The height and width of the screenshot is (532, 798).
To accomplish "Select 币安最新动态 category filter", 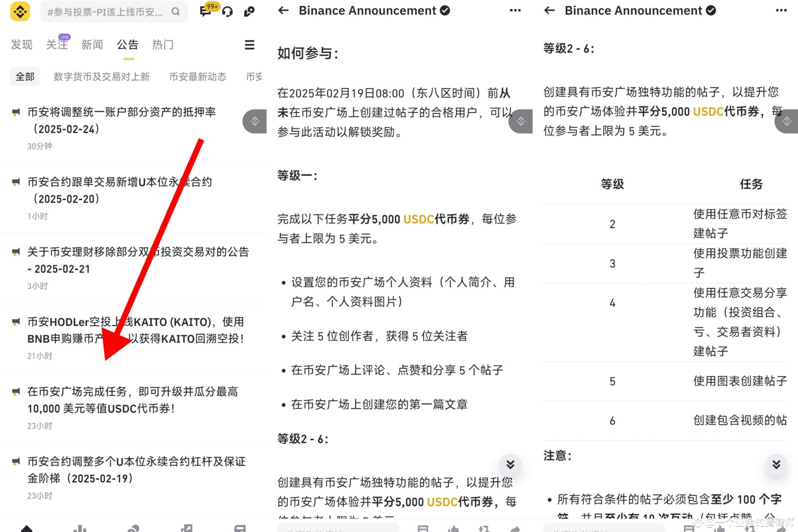I will 198,77.
